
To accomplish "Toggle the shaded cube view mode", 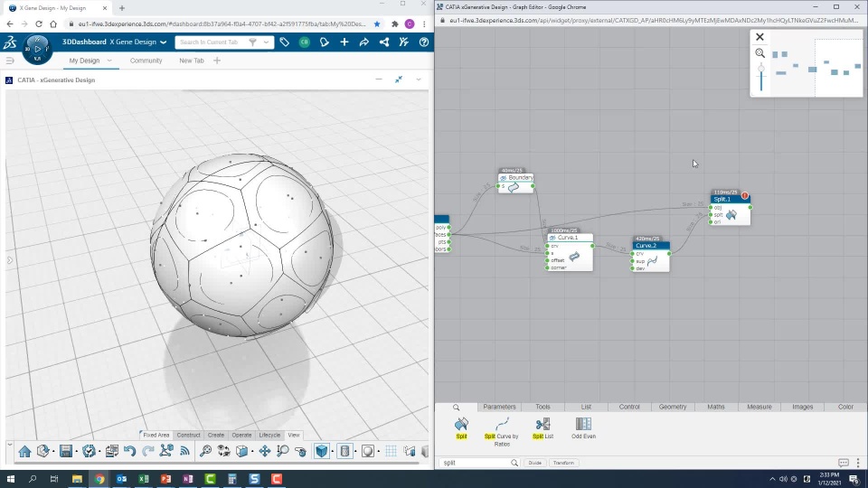I will tap(322, 452).
